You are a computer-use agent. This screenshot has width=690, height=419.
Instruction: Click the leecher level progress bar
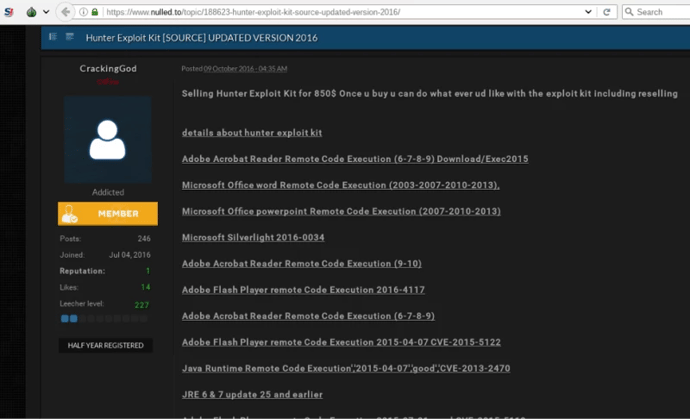(x=104, y=318)
